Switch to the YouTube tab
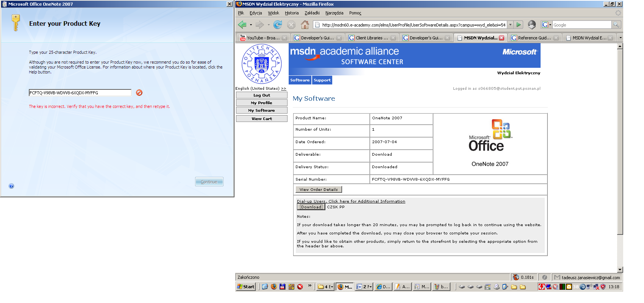Screen dimensions: 644x303 [x=264, y=38]
